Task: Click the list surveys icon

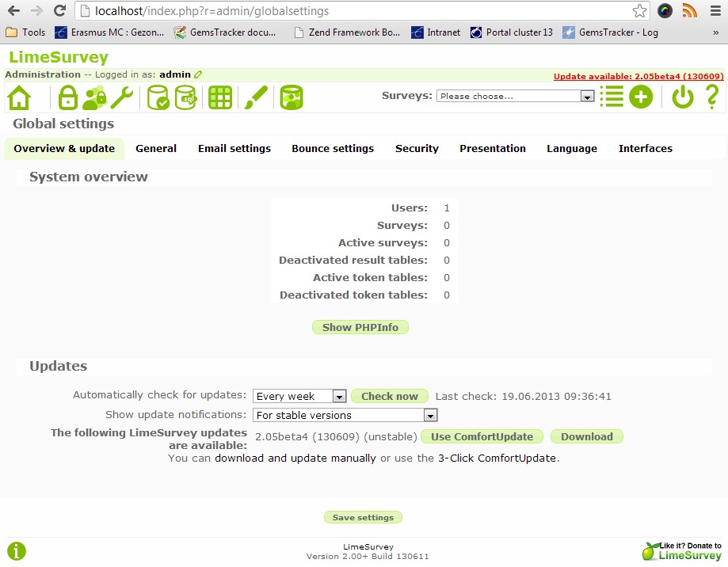Action: (611, 97)
